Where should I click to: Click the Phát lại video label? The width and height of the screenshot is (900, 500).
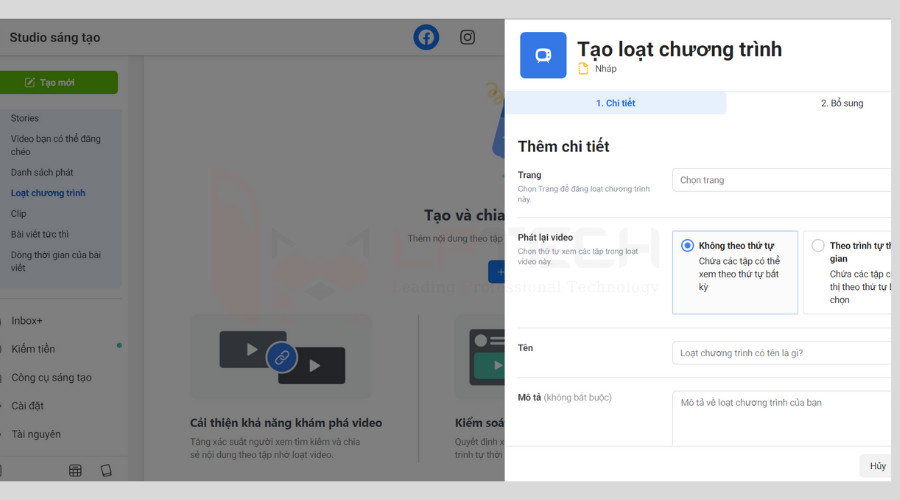(x=545, y=238)
